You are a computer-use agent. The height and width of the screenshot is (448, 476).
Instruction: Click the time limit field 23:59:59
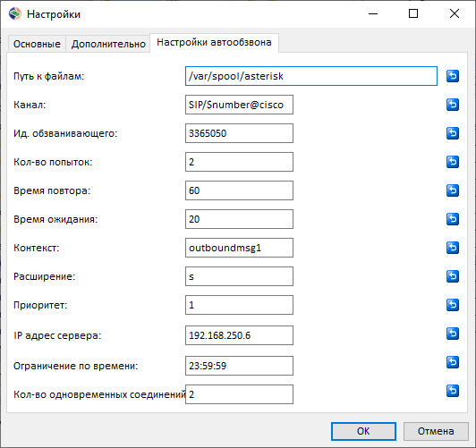coord(239,366)
